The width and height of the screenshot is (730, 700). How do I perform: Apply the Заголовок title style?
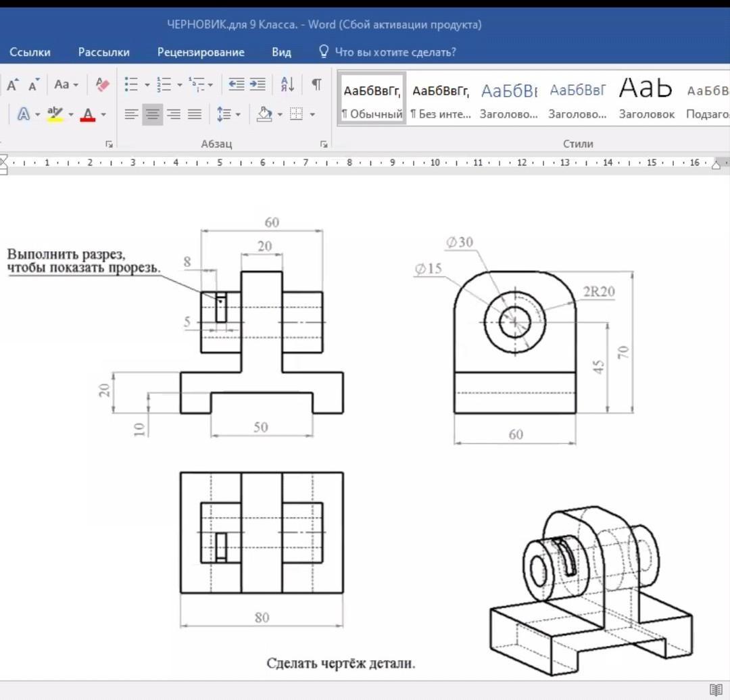click(x=646, y=99)
